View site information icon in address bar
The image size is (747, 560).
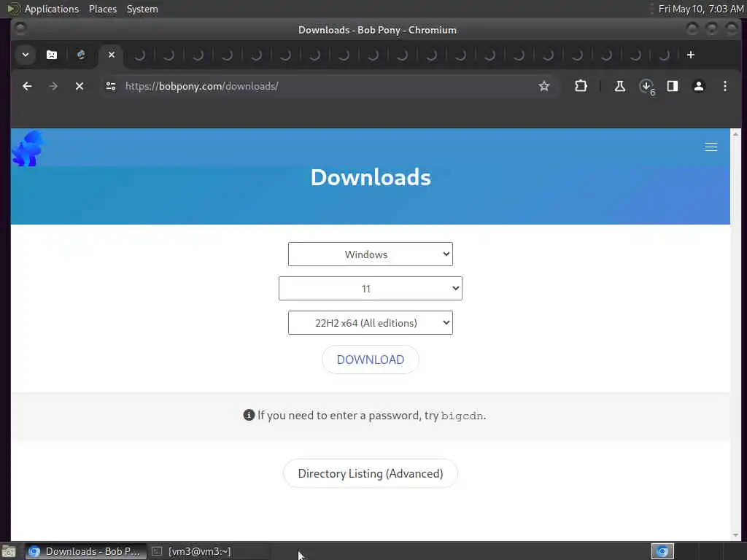pos(111,86)
